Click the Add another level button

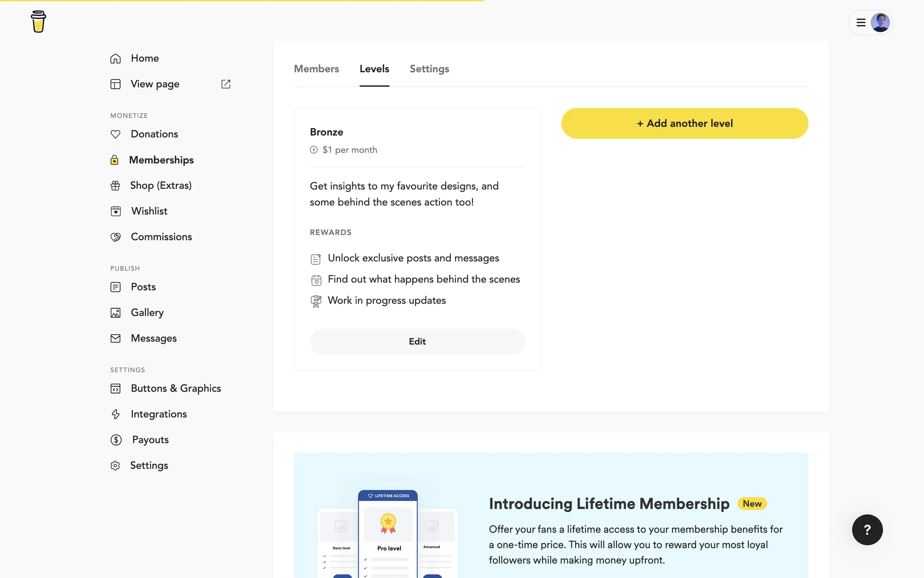[x=684, y=123]
